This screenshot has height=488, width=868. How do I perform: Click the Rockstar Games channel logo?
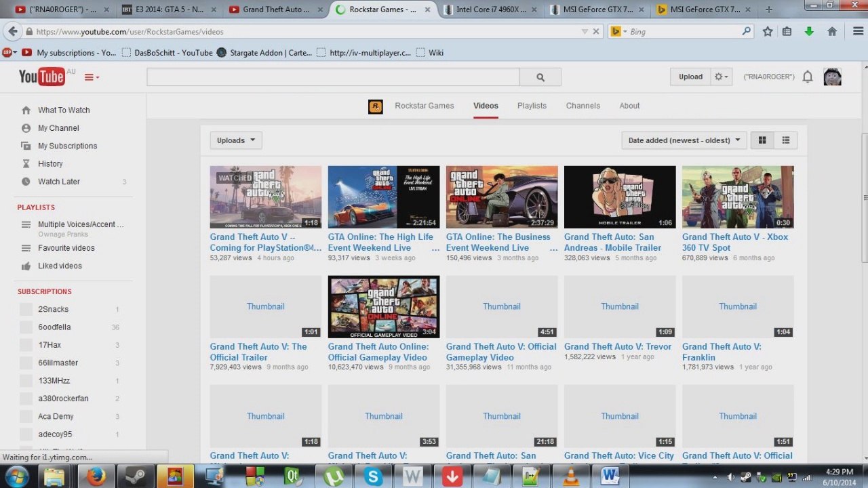[x=375, y=106]
